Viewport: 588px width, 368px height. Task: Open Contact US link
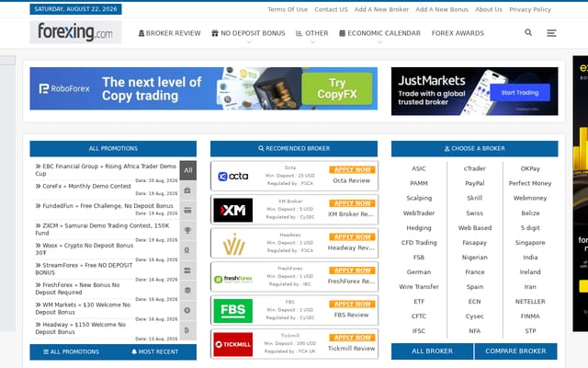[x=331, y=9]
